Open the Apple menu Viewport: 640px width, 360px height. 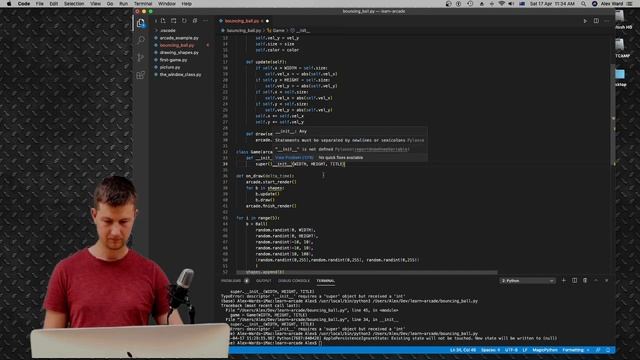(x=9, y=4)
